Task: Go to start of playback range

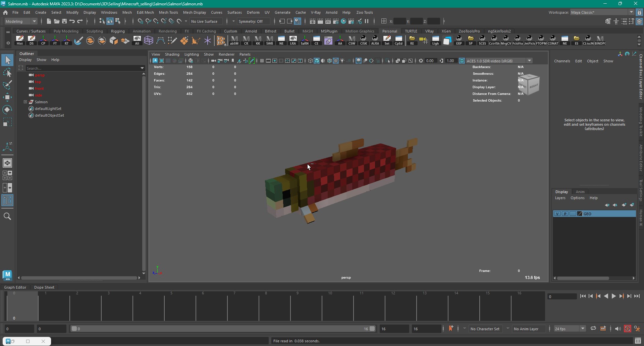Action: tap(583, 296)
